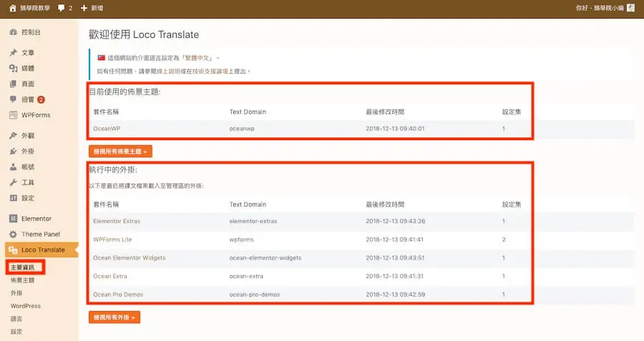
Task: Click the 繁體中文 language link in notice
Action: tap(198, 58)
